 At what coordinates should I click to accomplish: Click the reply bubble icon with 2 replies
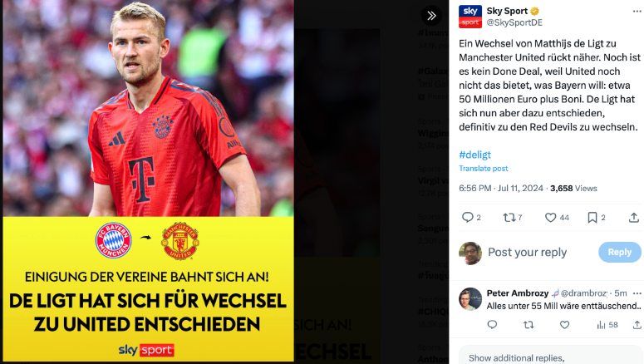pyautogui.click(x=471, y=218)
